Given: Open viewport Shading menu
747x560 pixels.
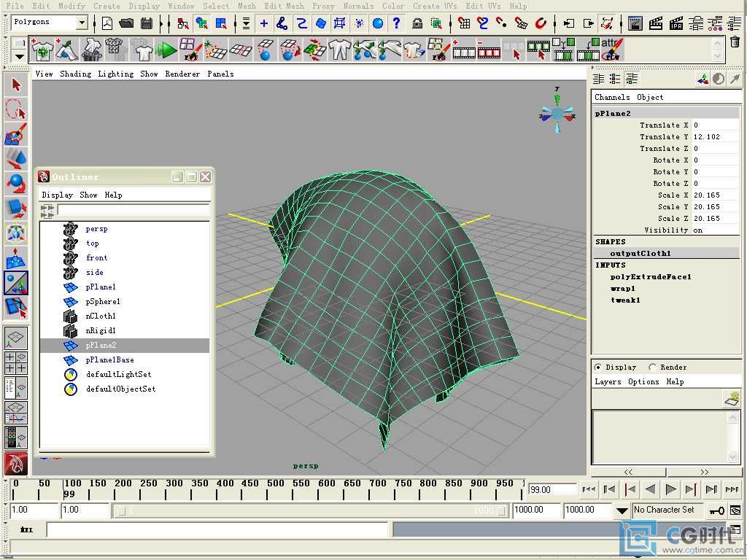Looking at the screenshot, I should tap(75, 74).
